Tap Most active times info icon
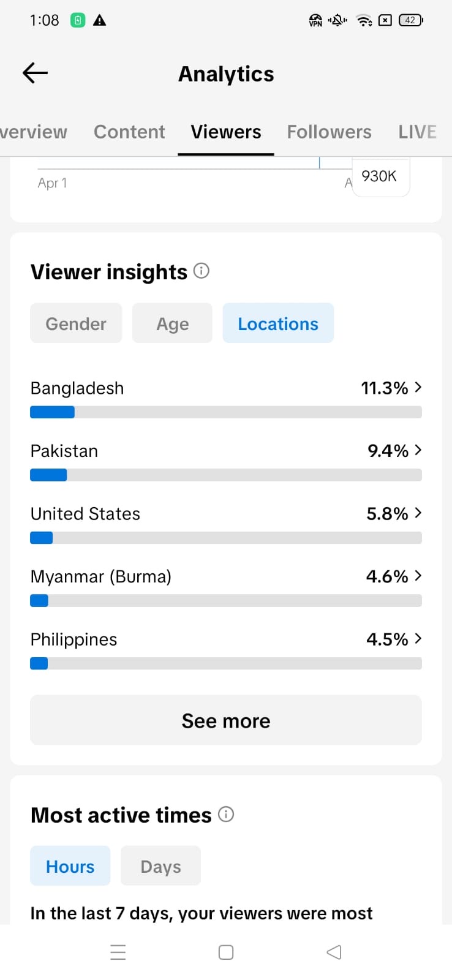This screenshot has width=452, height=980. [226, 814]
